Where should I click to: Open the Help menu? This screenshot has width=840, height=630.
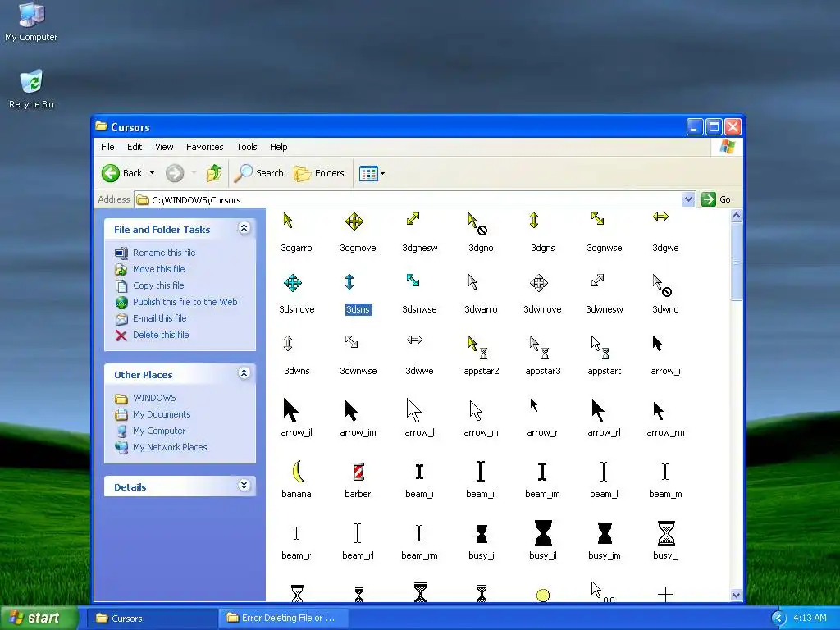[x=279, y=147]
